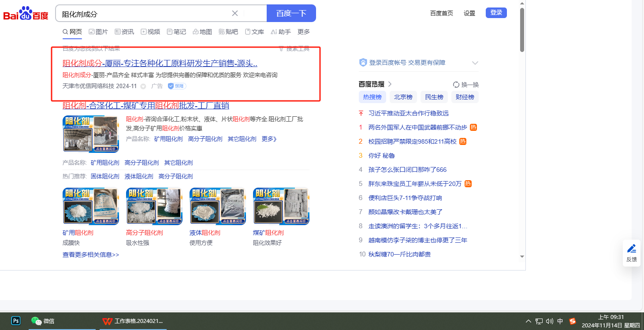Click the network icon in the tray
Image resolution: width=644 pixels, height=330 pixels.
point(539,321)
